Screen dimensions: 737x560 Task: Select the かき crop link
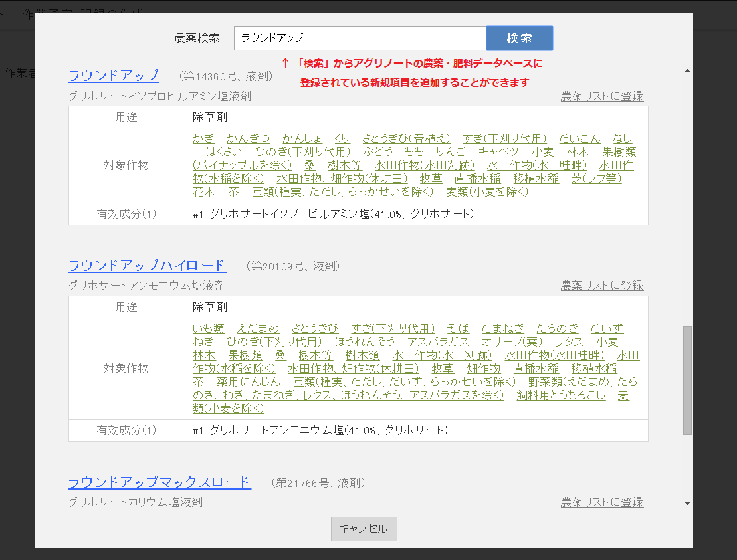pyautogui.click(x=203, y=139)
